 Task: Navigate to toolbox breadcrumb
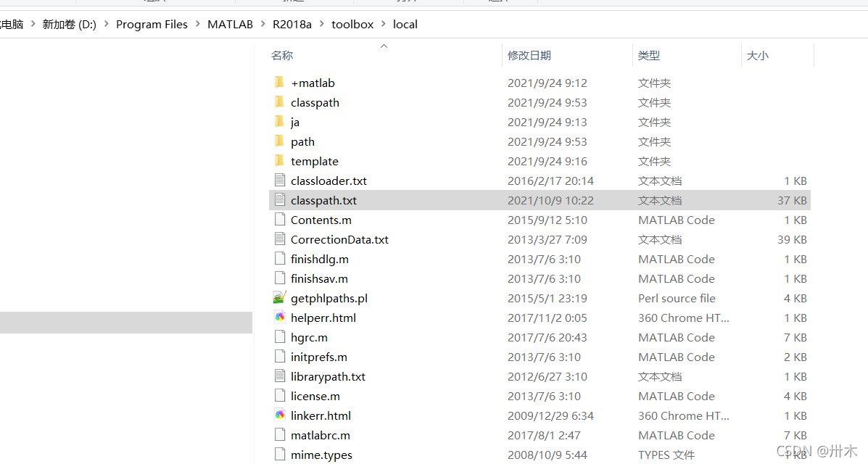[x=352, y=25]
